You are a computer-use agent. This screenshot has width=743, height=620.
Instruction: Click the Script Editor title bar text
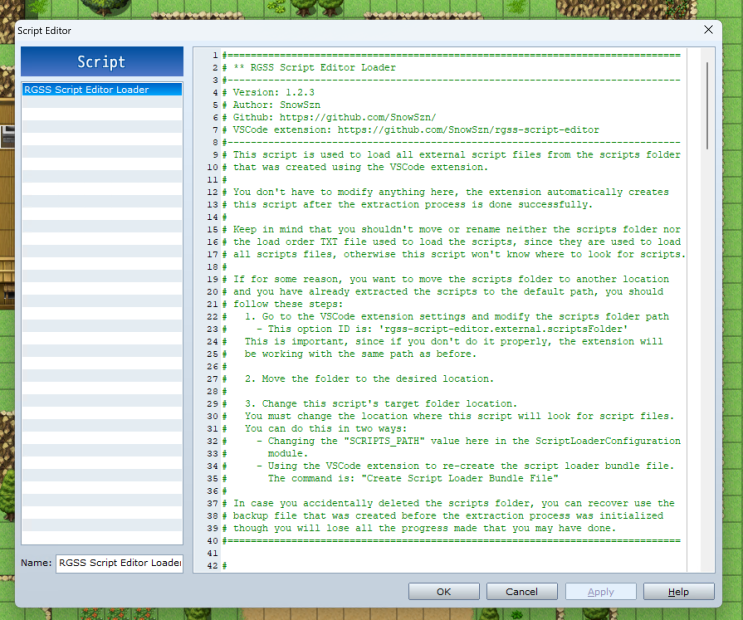coord(44,30)
